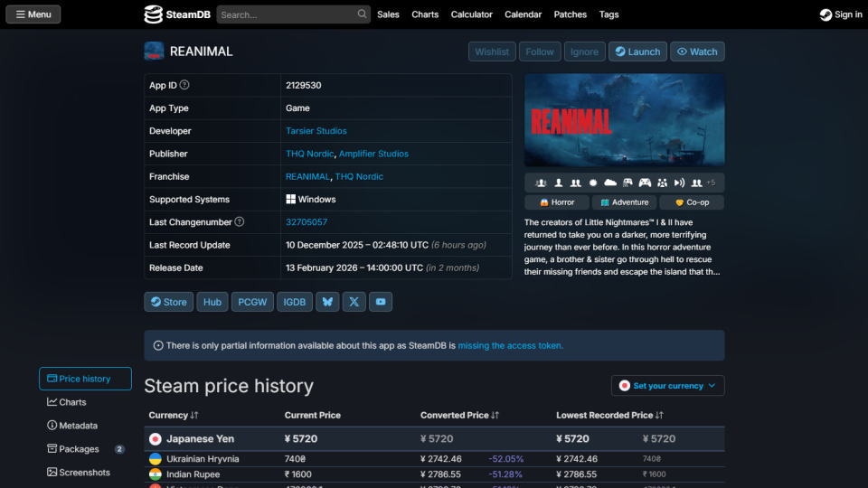The image size is (868, 488).
Task: Click the Steam Cloud icon
Action: click(610, 183)
